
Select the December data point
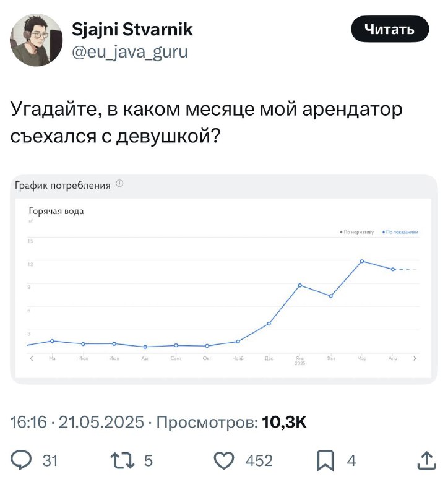click(x=269, y=324)
